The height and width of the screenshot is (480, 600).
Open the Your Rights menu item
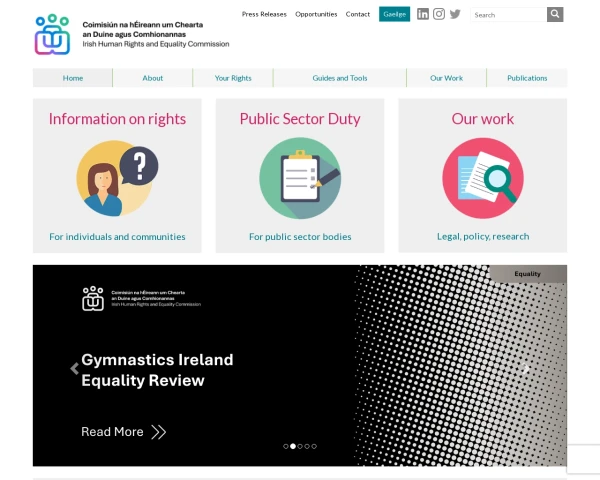coord(233,78)
